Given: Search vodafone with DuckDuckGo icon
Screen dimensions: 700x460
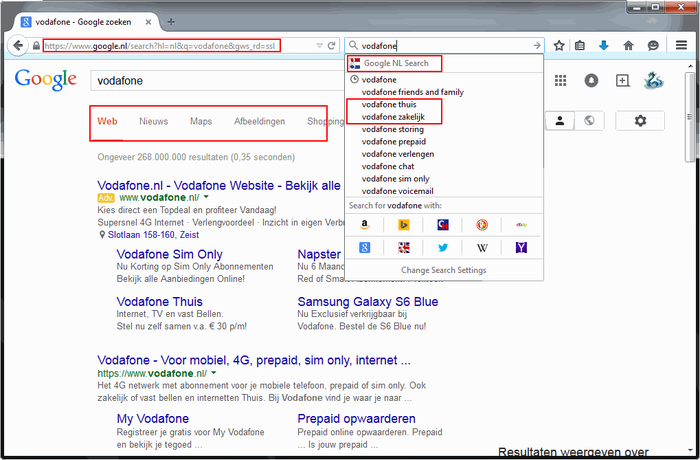Looking at the screenshot, I should 482,225.
